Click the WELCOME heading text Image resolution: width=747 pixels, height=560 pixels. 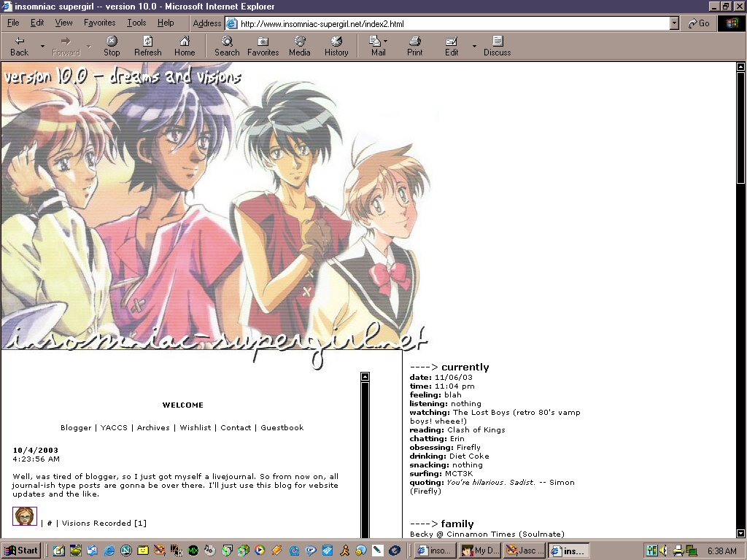[x=183, y=405]
